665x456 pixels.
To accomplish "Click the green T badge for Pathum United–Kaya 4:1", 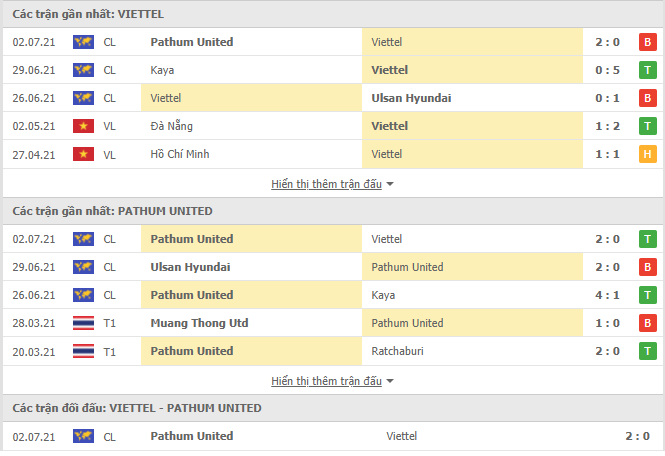I will pyautogui.click(x=648, y=295).
